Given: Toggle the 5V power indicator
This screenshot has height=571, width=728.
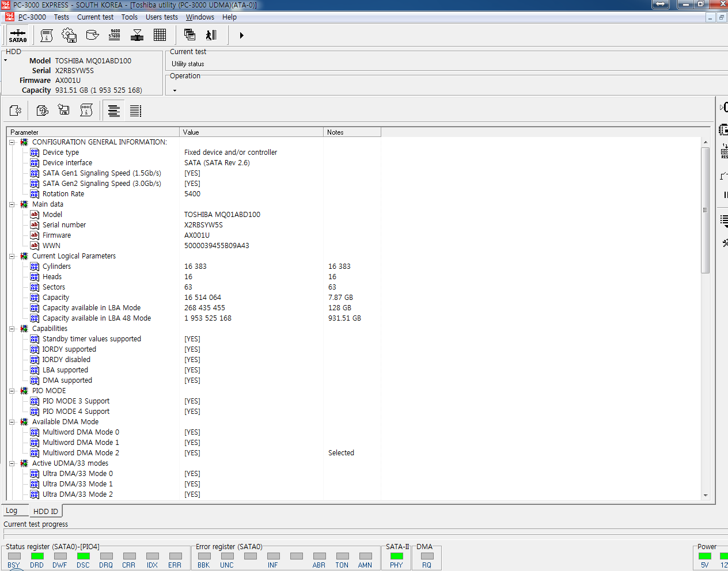Looking at the screenshot, I should pyautogui.click(x=704, y=556).
